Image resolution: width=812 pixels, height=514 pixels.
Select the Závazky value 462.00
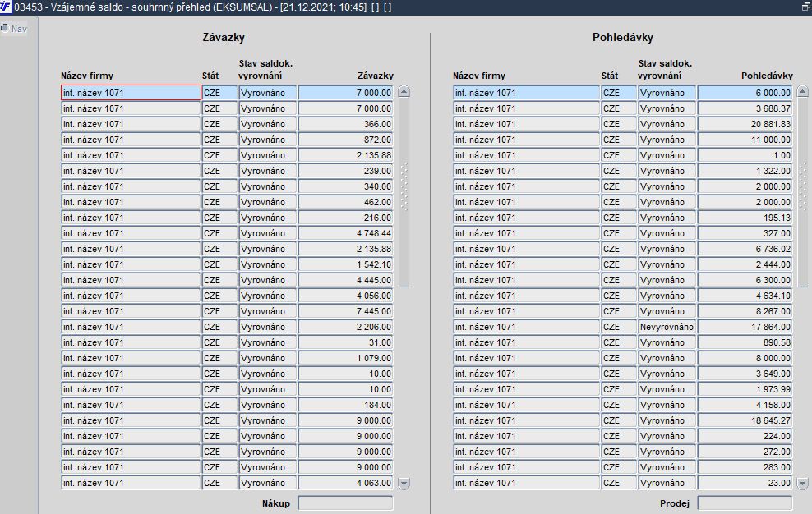coord(345,202)
